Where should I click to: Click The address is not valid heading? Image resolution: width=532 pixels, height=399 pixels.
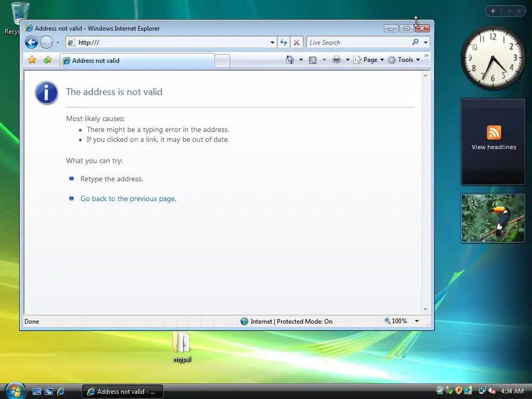click(114, 91)
